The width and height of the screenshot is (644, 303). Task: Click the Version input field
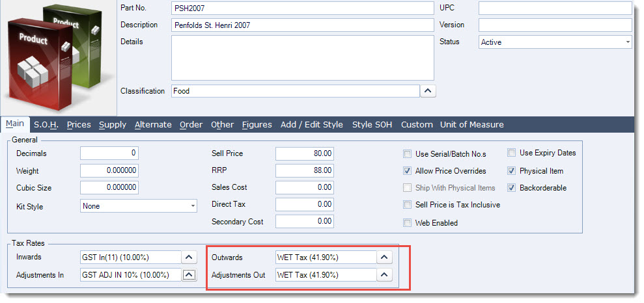pos(555,25)
